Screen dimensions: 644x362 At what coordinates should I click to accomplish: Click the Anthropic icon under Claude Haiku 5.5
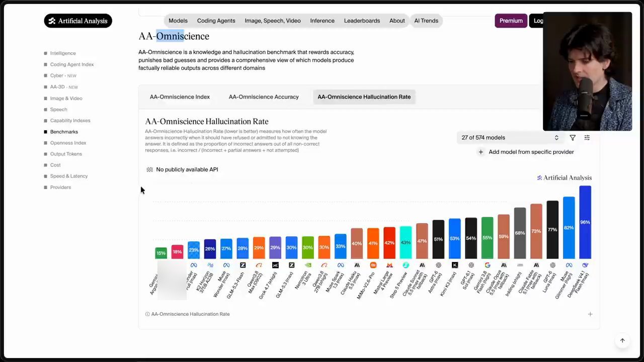point(357,265)
